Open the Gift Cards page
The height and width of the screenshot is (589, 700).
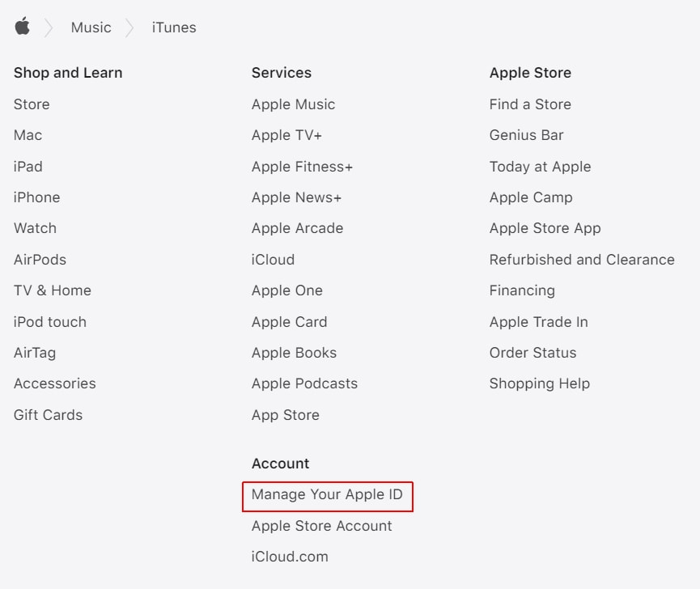pos(48,414)
